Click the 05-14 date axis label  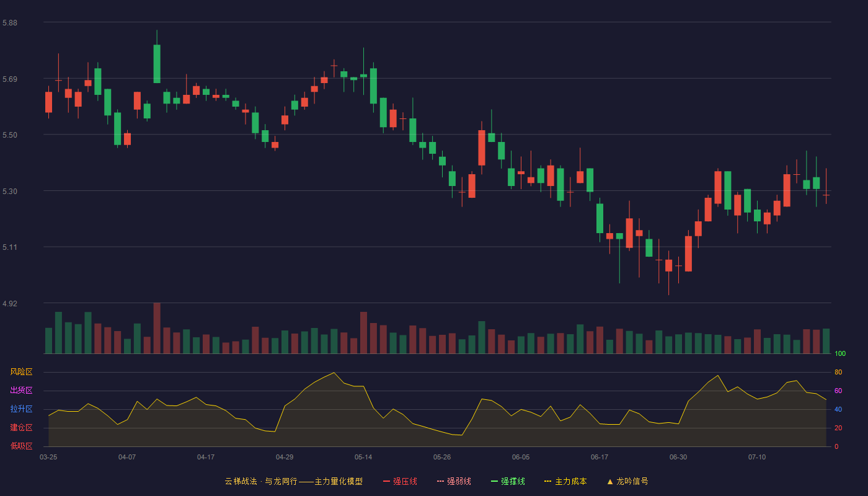tap(363, 457)
